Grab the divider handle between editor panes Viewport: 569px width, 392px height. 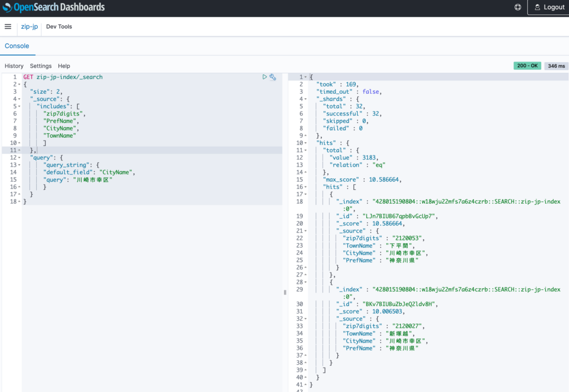(285, 292)
